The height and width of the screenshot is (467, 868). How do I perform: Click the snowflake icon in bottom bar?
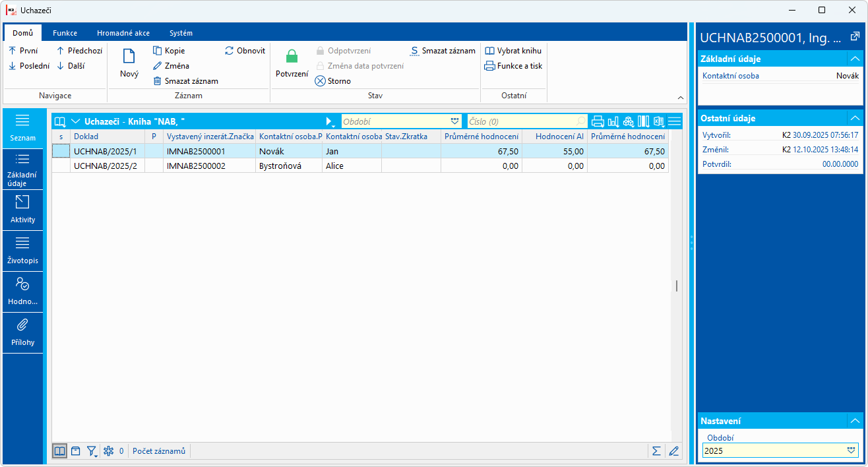109,451
